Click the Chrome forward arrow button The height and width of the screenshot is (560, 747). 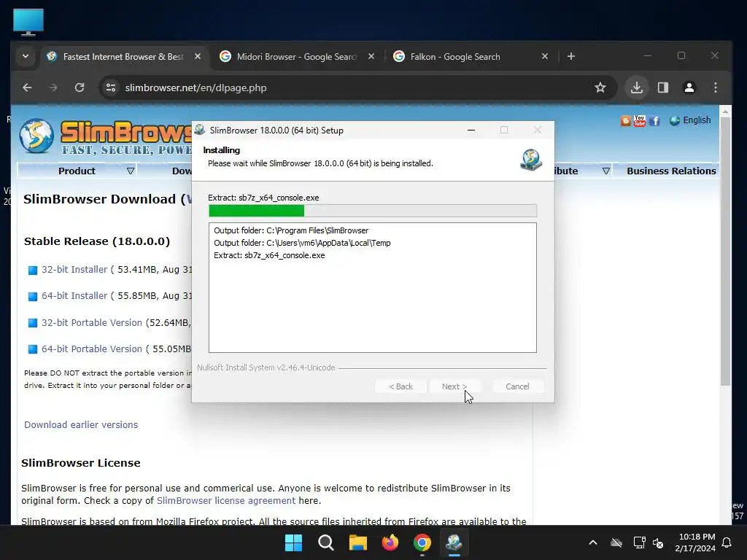[x=53, y=87]
